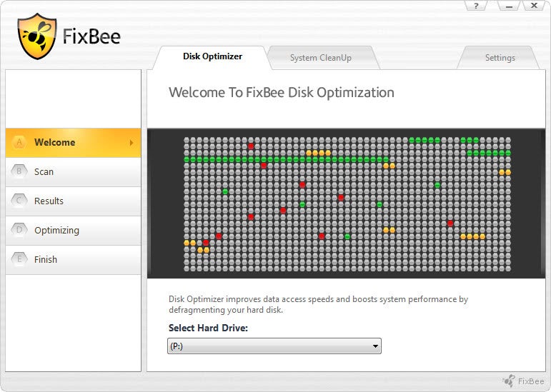Click the hexagon C icon beside Results

[x=19, y=201]
